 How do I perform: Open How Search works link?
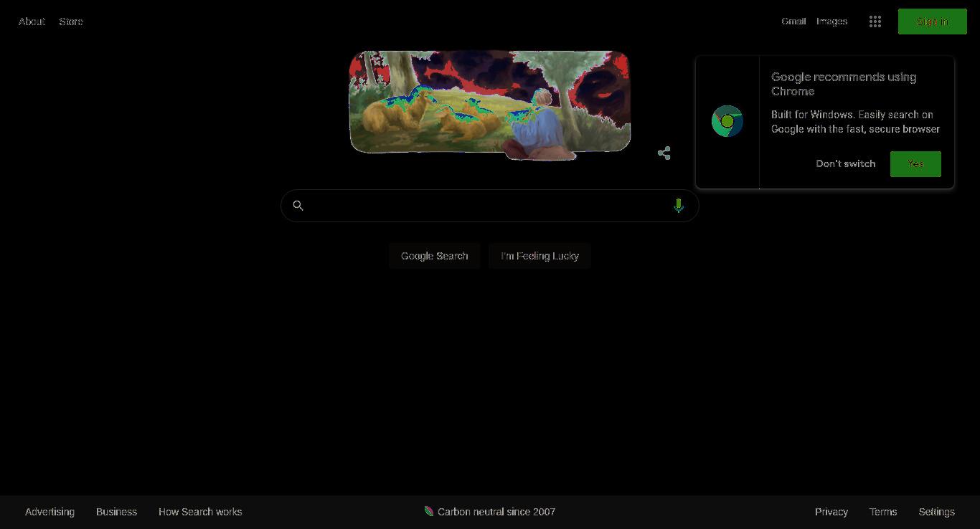pyautogui.click(x=200, y=512)
